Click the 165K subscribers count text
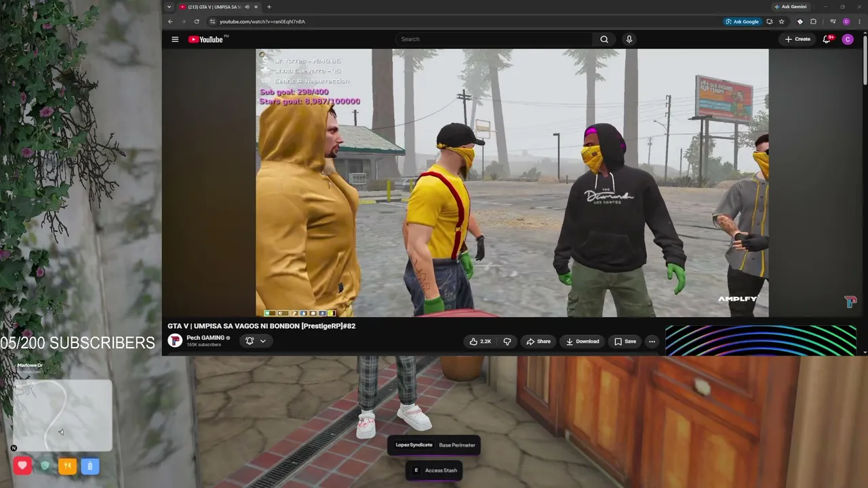 click(x=204, y=345)
